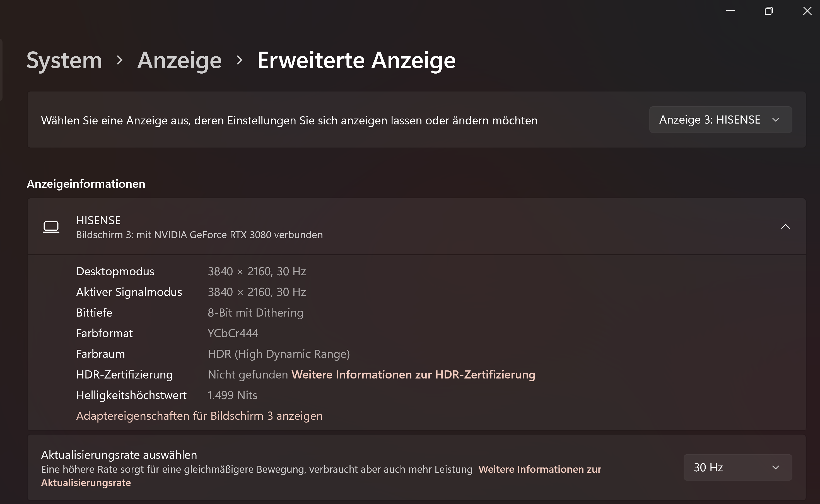Restore down the Settings window
This screenshot has height=504, width=820.
coord(769,11)
